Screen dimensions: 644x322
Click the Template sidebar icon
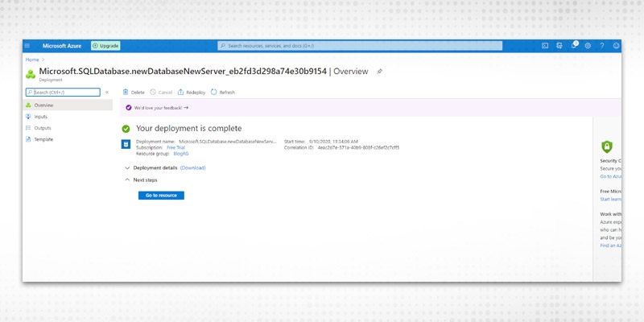(28, 139)
